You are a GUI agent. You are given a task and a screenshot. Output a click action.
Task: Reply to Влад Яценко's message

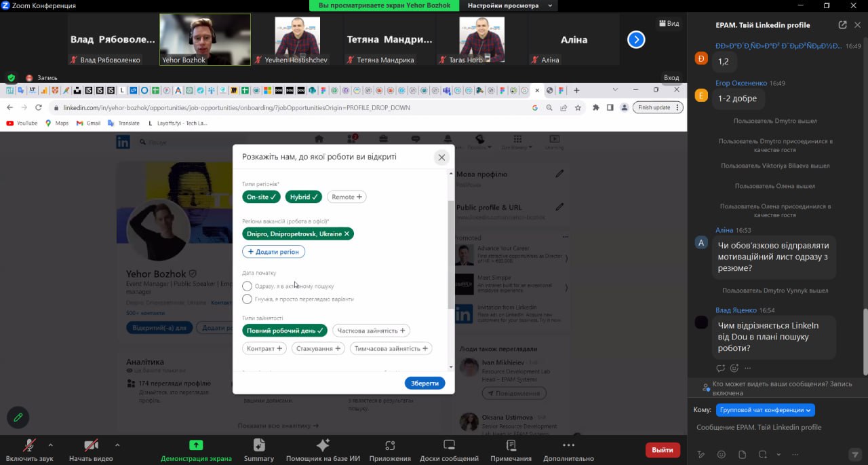(x=720, y=368)
